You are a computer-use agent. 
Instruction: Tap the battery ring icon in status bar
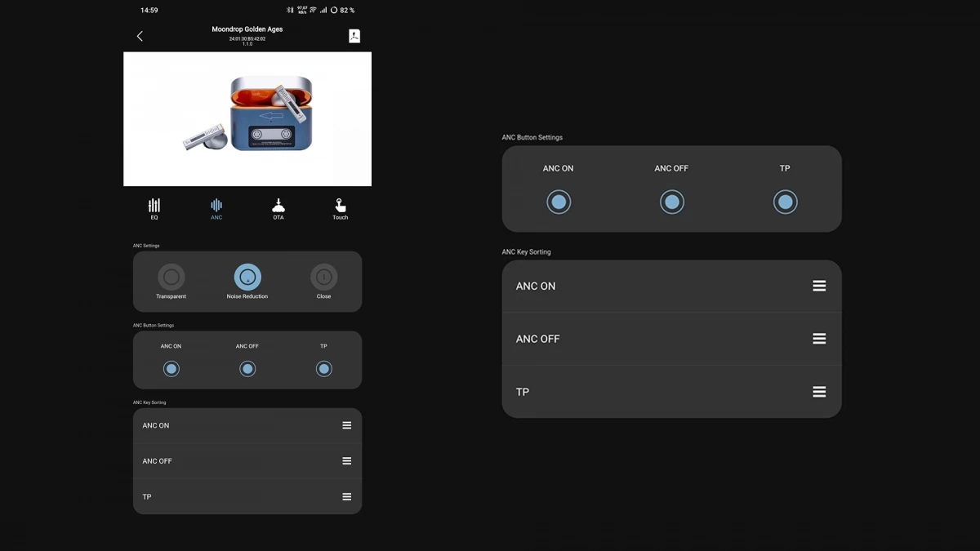[x=334, y=10]
